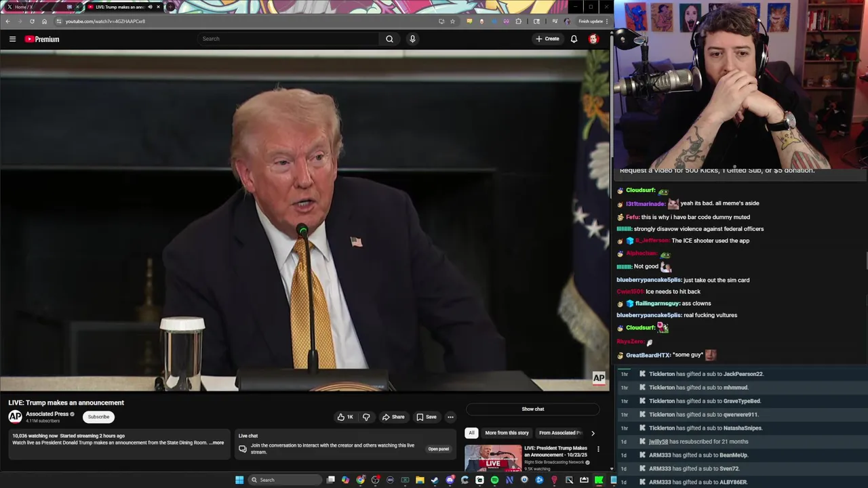868x488 pixels.
Task: Click username GreatBeardHTX in chat
Action: (648, 354)
